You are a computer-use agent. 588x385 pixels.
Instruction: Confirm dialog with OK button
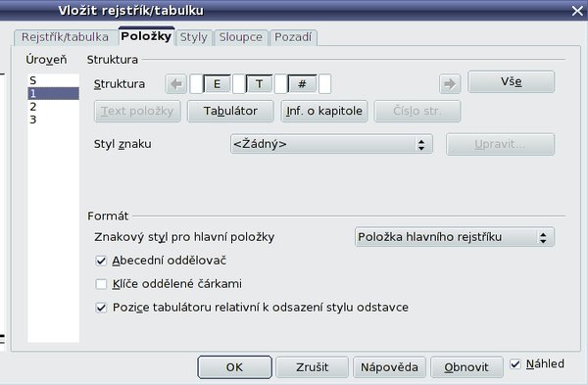235,367
